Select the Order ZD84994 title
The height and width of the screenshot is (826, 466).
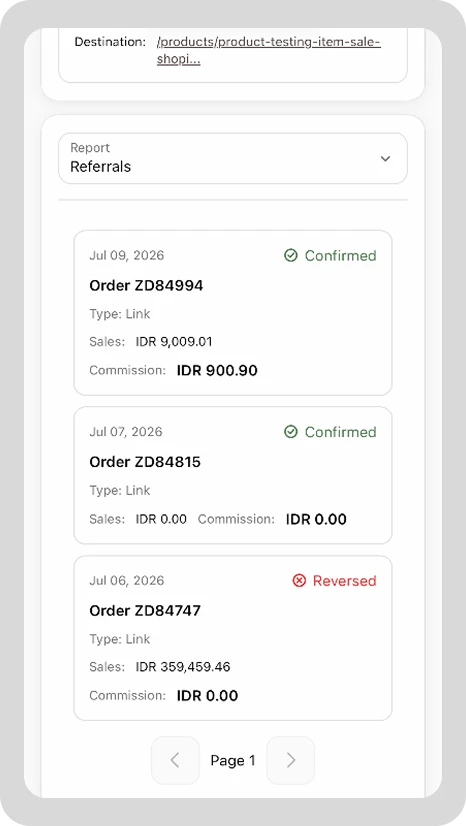tap(146, 286)
